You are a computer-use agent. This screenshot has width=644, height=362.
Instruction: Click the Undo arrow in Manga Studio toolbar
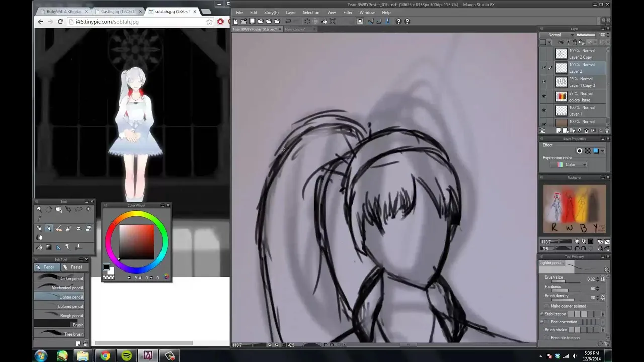pyautogui.click(x=288, y=21)
